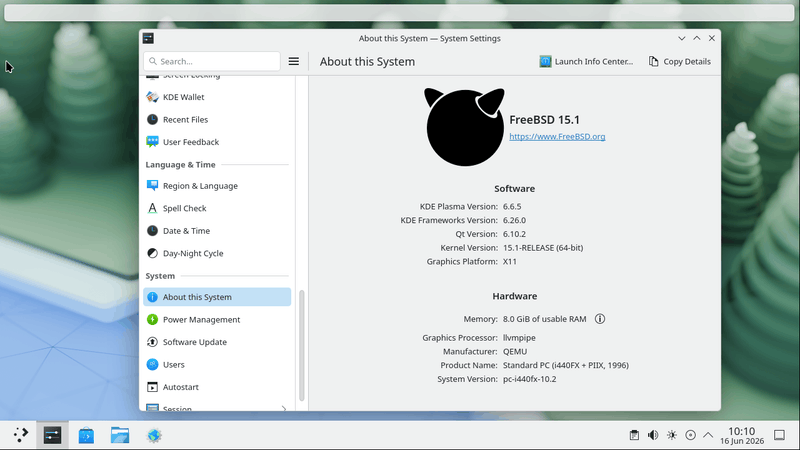
Task: Open the Spell Check page
Action: point(217,208)
